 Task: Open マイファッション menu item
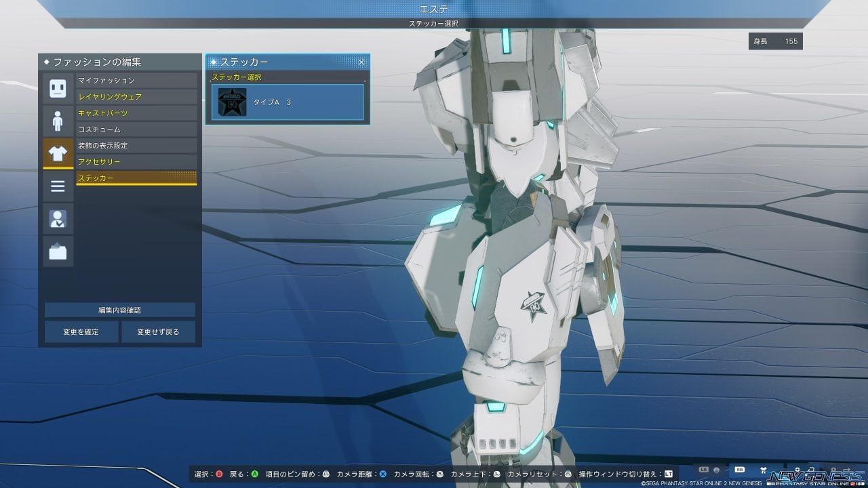136,81
